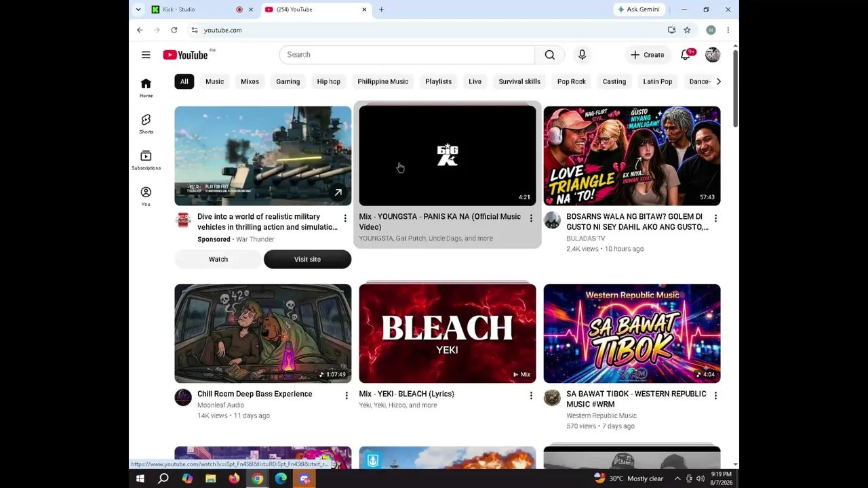
Task: Play the BLEACH YEKI mix thumbnail
Action: click(x=448, y=333)
